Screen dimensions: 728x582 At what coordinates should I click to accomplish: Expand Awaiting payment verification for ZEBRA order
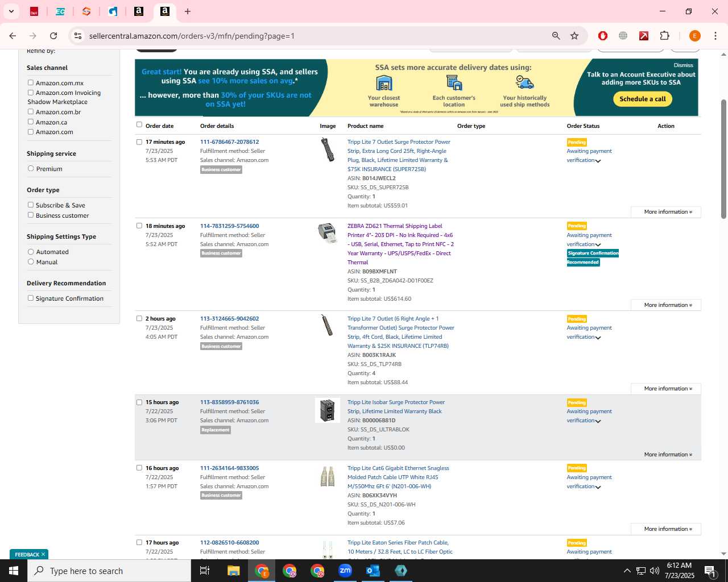598,245
